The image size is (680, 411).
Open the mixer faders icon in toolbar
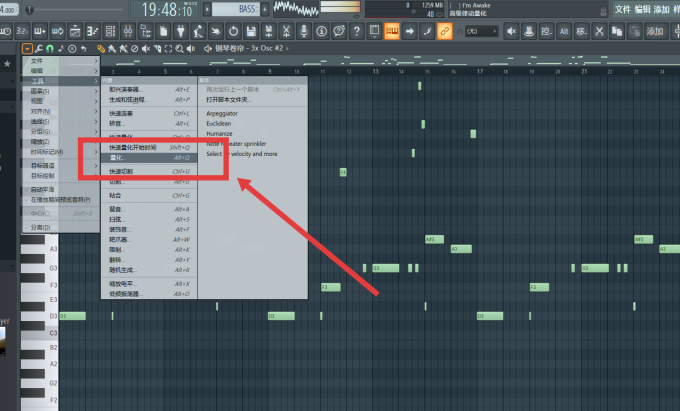128,31
